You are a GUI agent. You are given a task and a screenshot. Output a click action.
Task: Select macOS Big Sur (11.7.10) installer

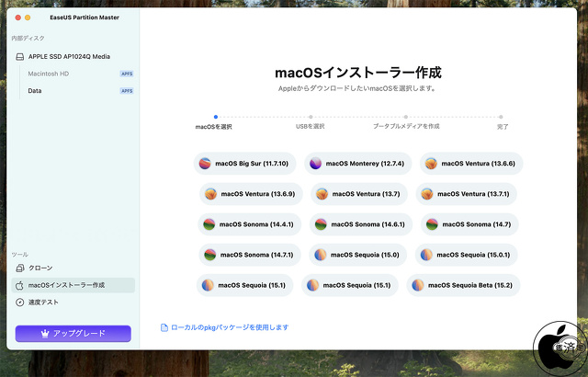coord(245,164)
